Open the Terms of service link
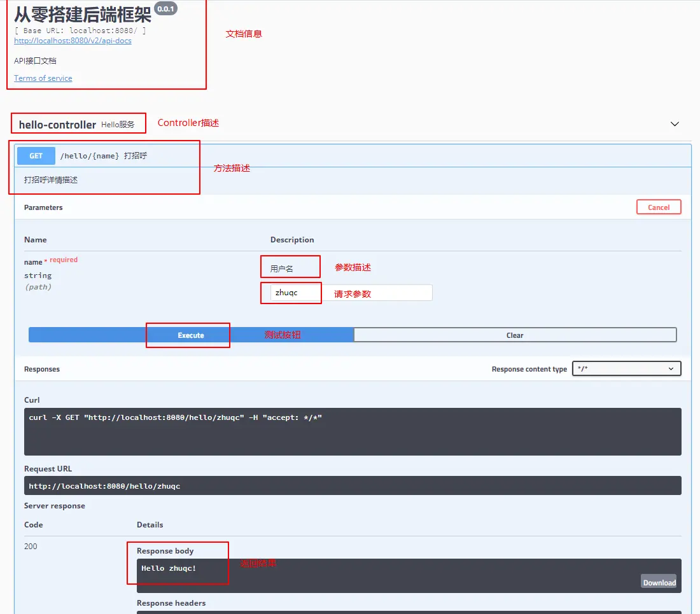This screenshot has width=700, height=614. [43, 78]
